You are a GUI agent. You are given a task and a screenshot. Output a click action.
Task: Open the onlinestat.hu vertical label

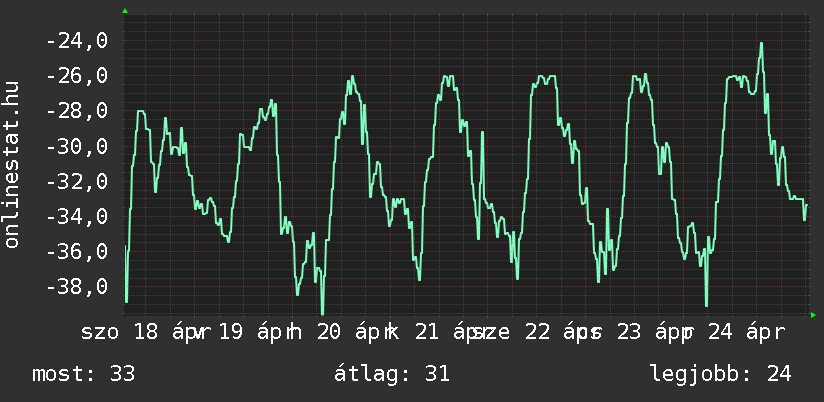[13, 165]
